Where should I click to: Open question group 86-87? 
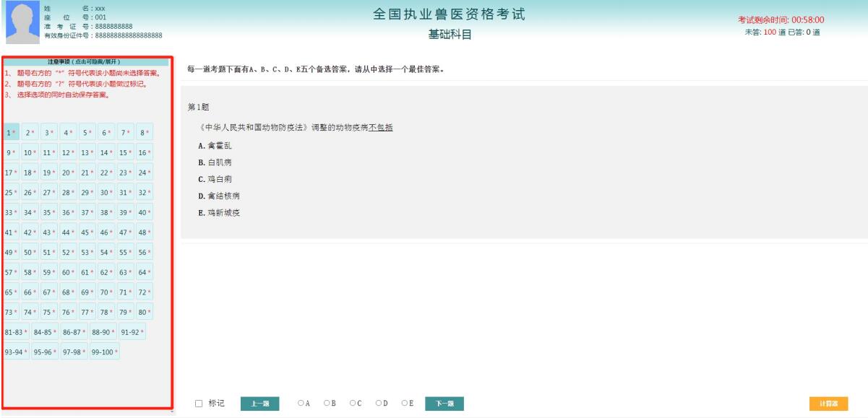pyautogui.click(x=74, y=332)
